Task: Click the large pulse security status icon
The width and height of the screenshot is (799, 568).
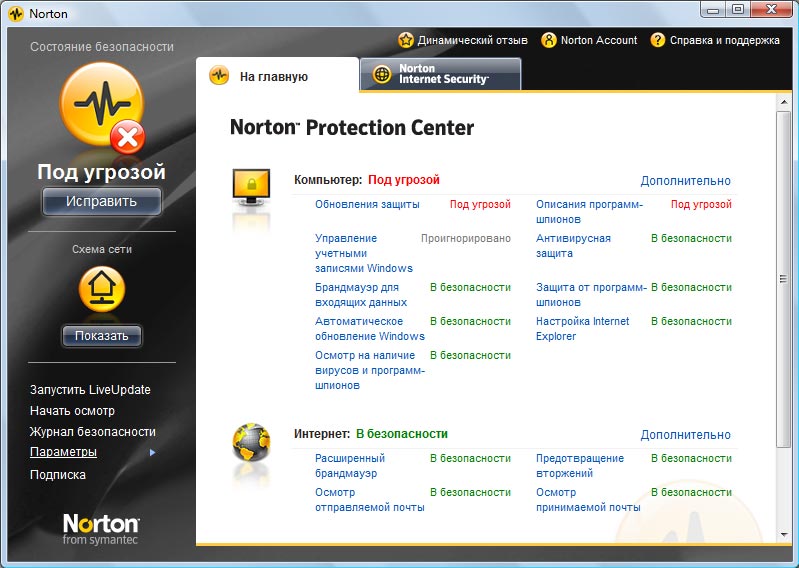Action: [101, 105]
